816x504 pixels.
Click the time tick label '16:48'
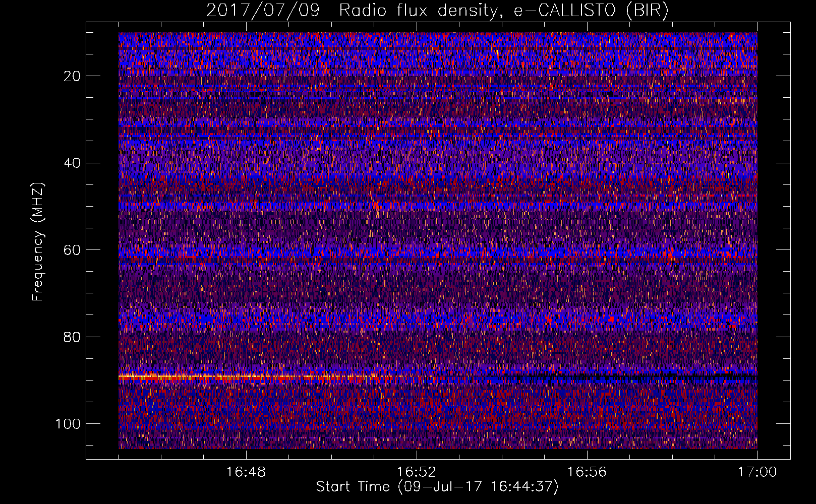tap(246, 472)
